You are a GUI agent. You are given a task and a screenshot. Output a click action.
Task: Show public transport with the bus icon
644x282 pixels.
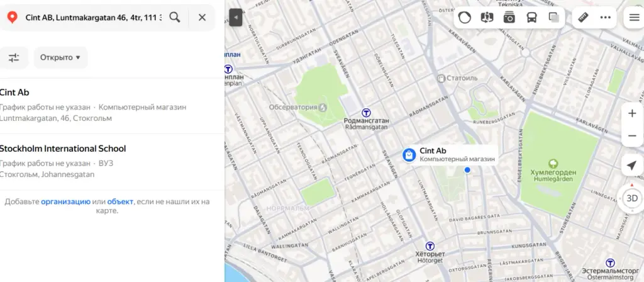pos(531,18)
